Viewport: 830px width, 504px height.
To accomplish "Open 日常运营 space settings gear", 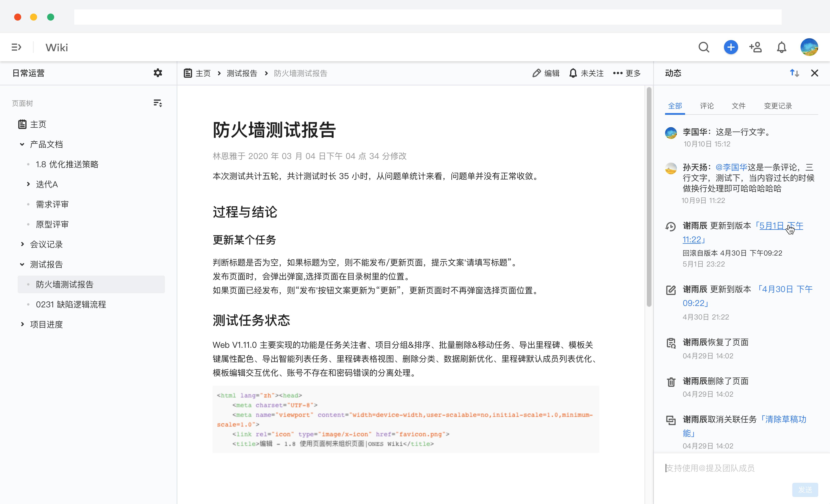I will point(158,73).
